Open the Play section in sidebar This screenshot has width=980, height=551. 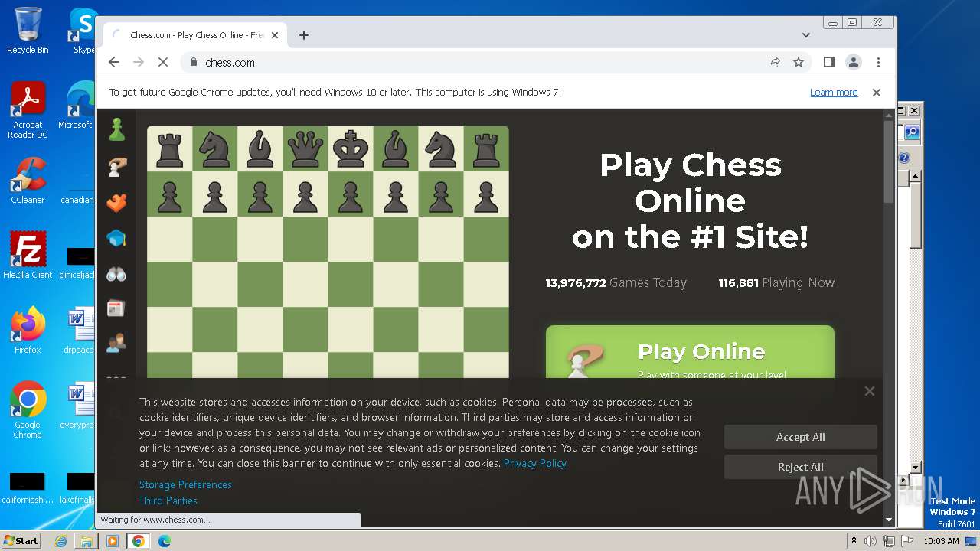coord(116,166)
